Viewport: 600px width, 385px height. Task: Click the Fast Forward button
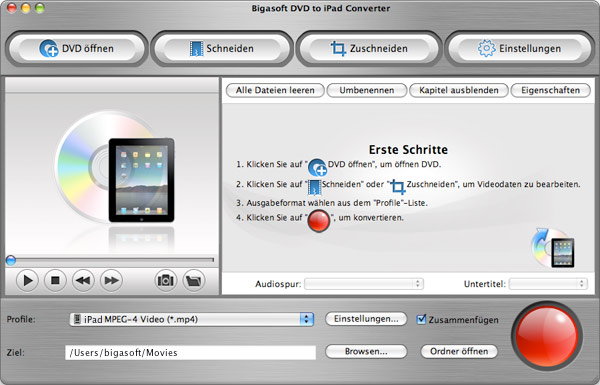pyautogui.click(x=111, y=281)
